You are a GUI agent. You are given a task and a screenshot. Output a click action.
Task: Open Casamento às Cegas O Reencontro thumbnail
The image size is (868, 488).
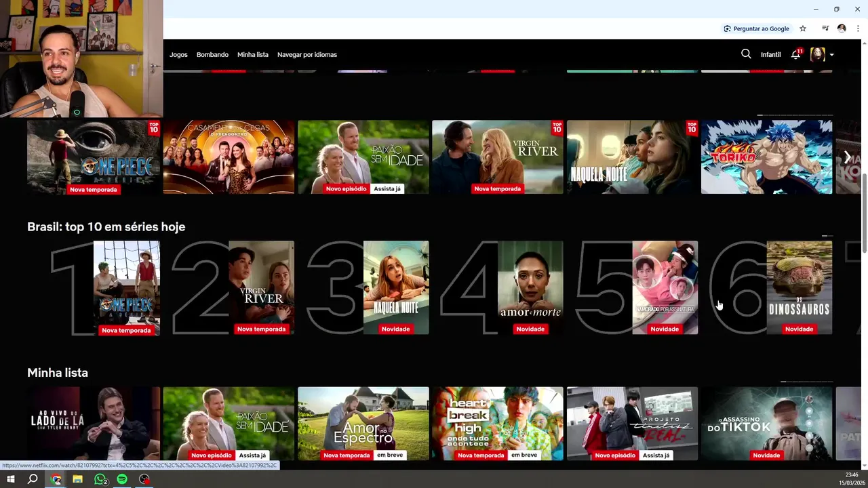pyautogui.click(x=229, y=157)
